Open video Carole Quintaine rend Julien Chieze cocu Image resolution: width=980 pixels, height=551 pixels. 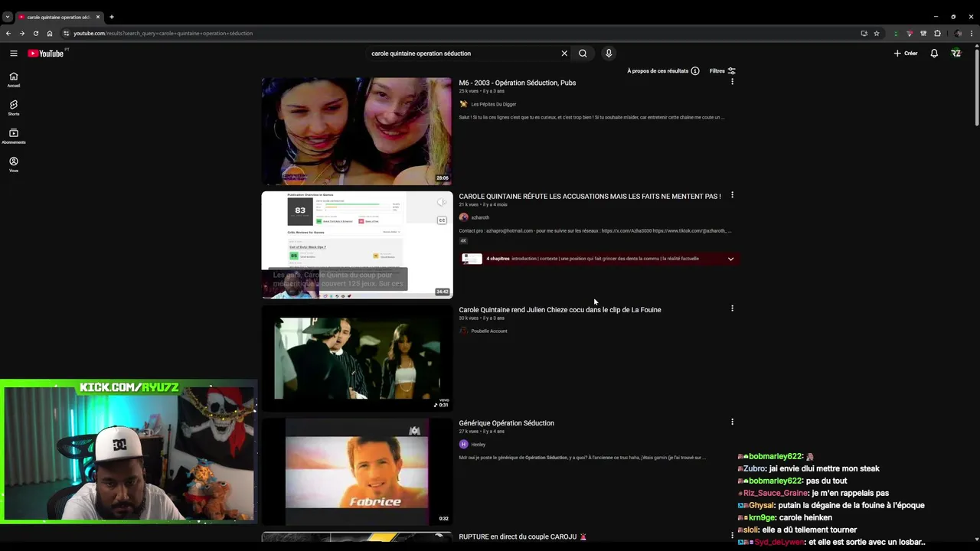(560, 310)
